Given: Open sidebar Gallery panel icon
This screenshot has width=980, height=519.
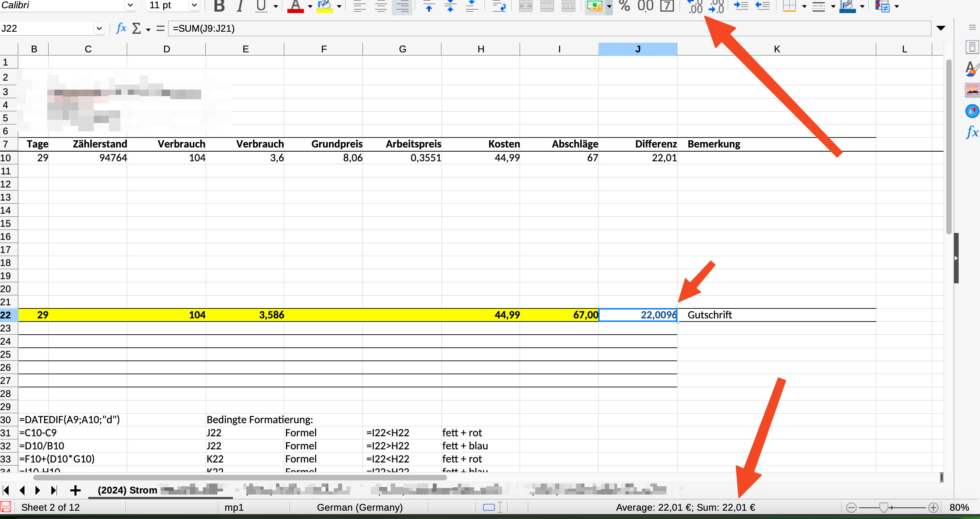Looking at the screenshot, I should click(x=972, y=90).
